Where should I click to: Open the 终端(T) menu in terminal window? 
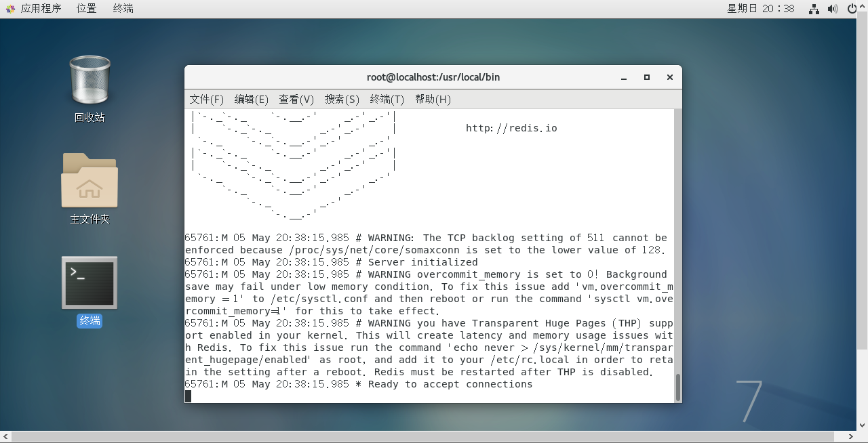coord(387,99)
